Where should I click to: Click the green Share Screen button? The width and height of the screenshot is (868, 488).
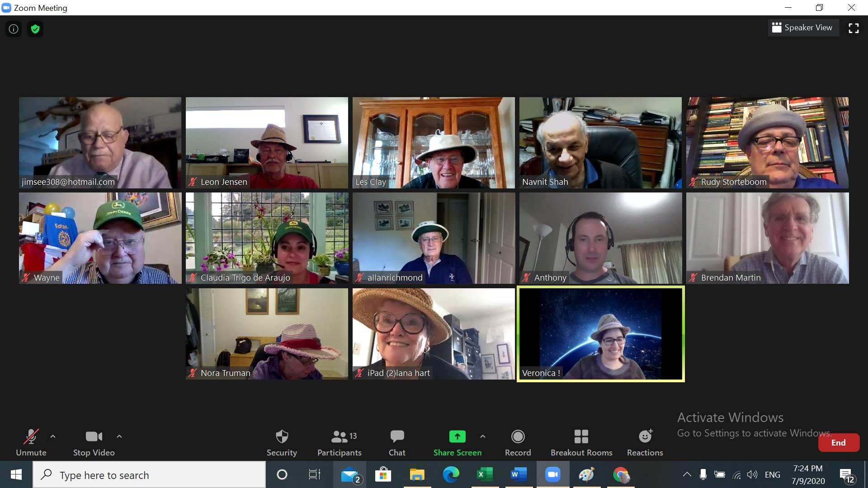point(457,437)
